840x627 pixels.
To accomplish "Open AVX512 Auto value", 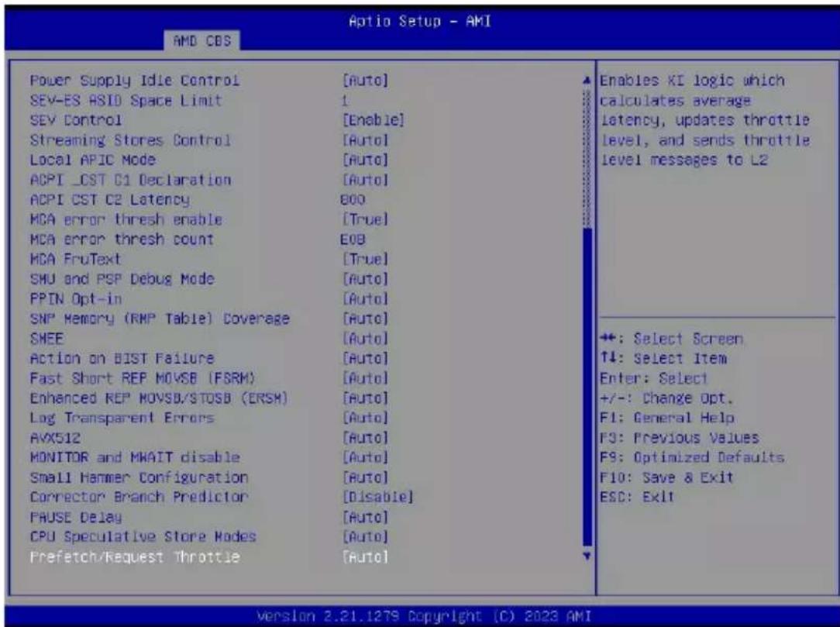I will 365,437.
